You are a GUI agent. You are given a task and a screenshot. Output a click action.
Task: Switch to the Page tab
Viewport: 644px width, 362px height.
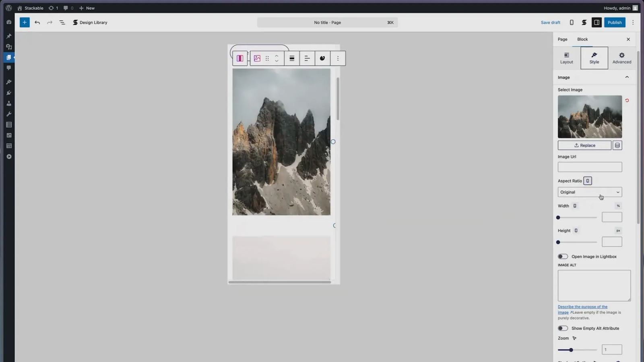pos(562,39)
